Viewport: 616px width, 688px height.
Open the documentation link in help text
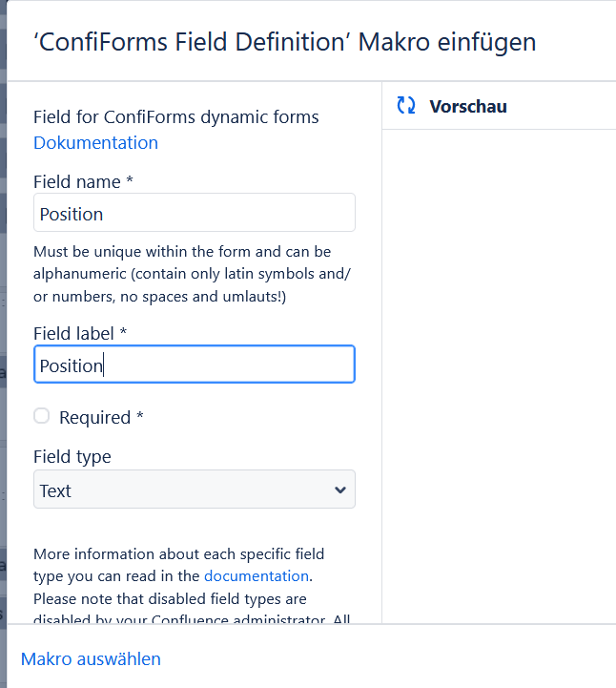[x=257, y=576]
